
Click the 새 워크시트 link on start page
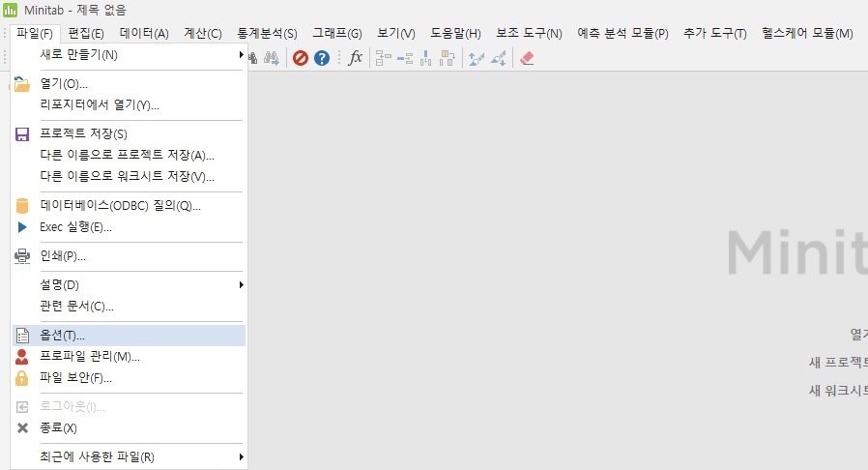(838, 391)
